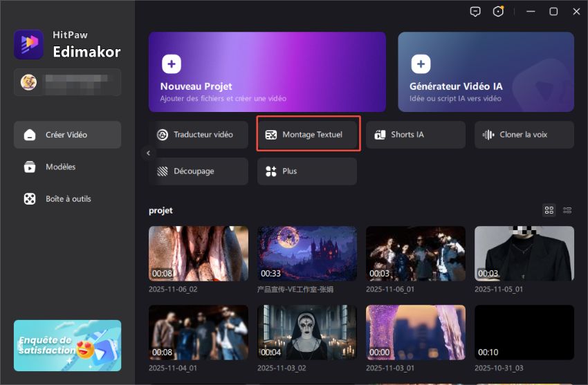Open the feedback message icon in title bar

point(475,12)
